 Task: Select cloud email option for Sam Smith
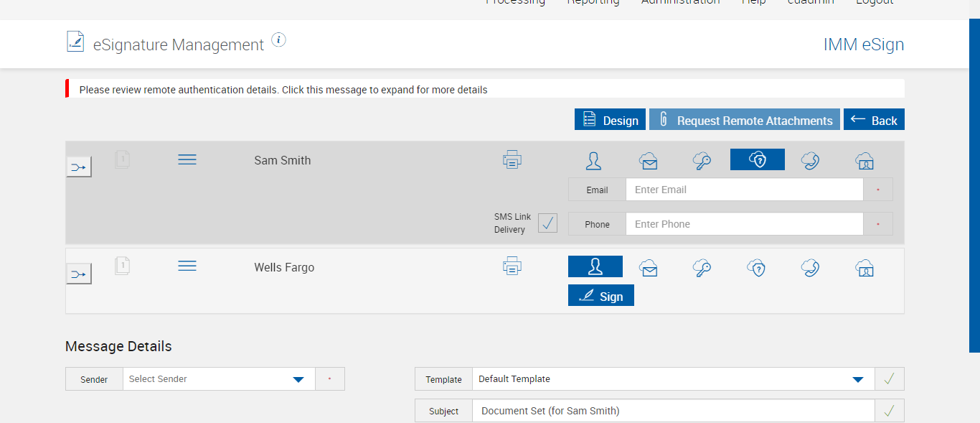point(649,160)
